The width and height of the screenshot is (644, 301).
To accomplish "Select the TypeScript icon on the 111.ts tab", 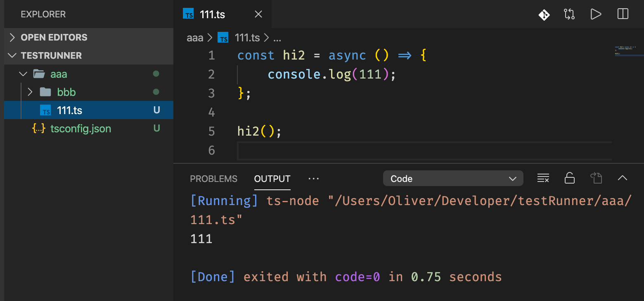I will (x=188, y=14).
